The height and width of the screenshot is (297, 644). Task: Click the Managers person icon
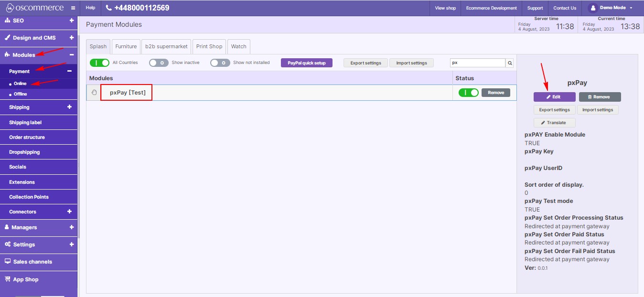7,227
